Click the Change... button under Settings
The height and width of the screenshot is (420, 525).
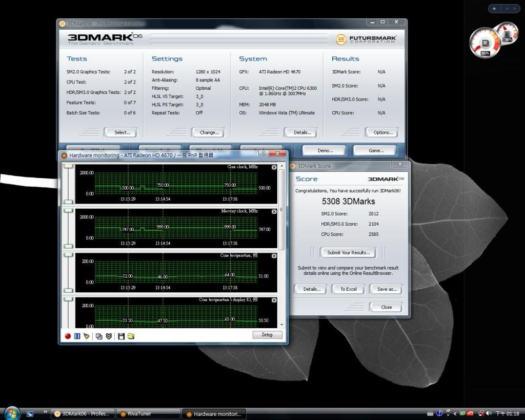point(208,133)
